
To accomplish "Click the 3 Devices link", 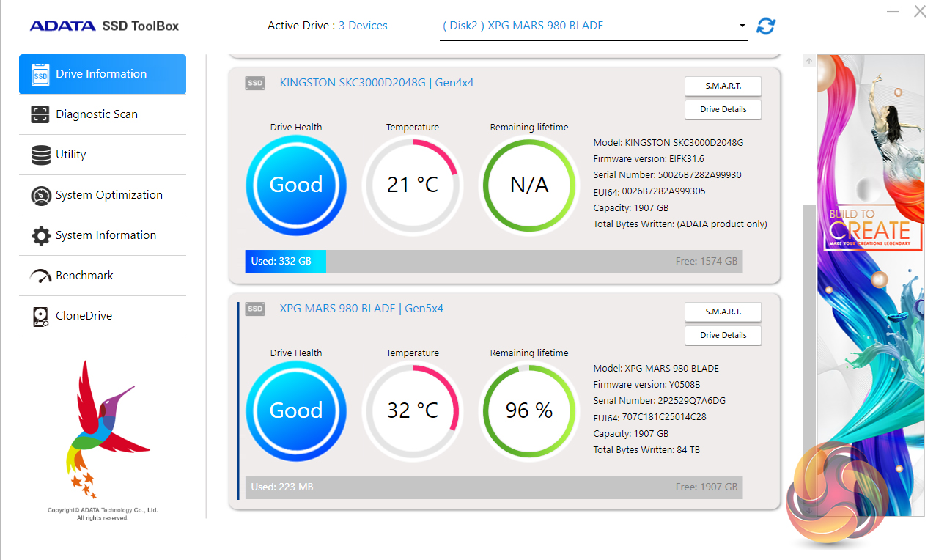I will (363, 26).
